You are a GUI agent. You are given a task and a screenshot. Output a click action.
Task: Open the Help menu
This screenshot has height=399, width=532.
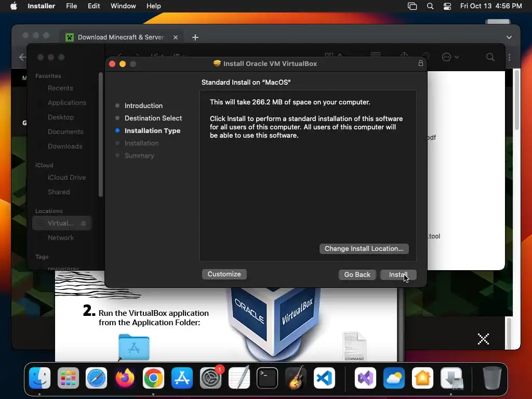coord(153,6)
